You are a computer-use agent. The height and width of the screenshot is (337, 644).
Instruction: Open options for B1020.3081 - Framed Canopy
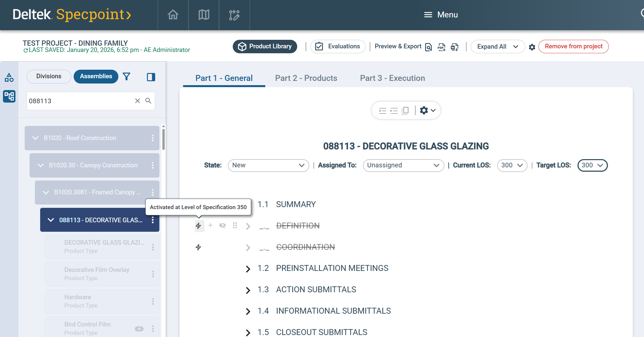pyautogui.click(x=153, y=192)
